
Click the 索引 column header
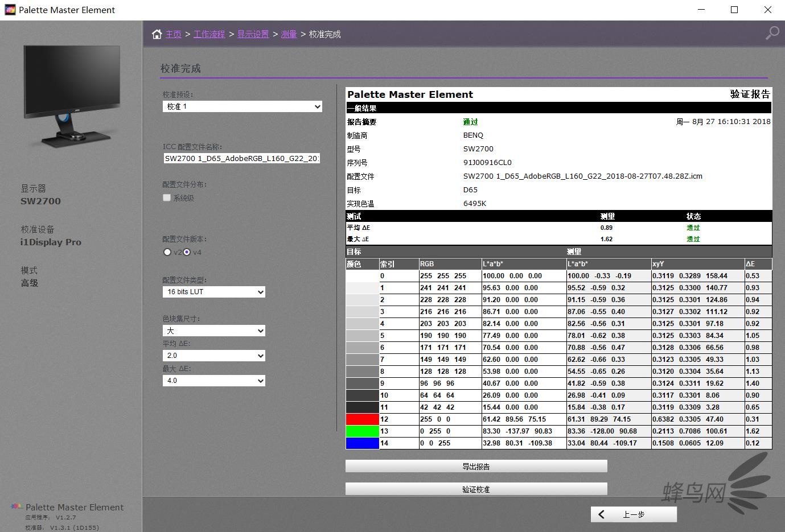coord(398,264)
